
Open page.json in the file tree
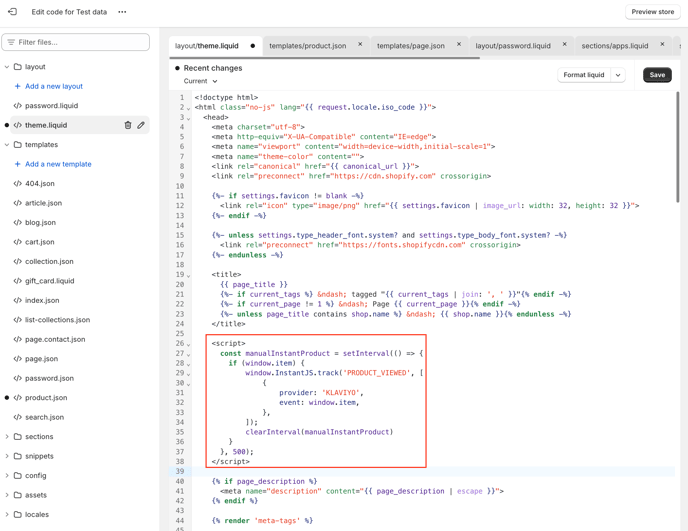point(41,359)
